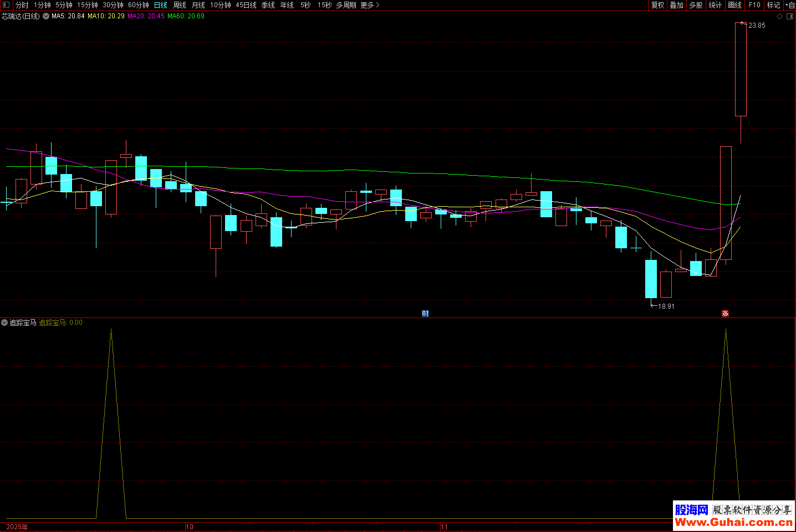Screen dimensions: 796x532
Task: Expand the 追踪宝马 indicator dropdown arrow
Action: tap(4, 323)
